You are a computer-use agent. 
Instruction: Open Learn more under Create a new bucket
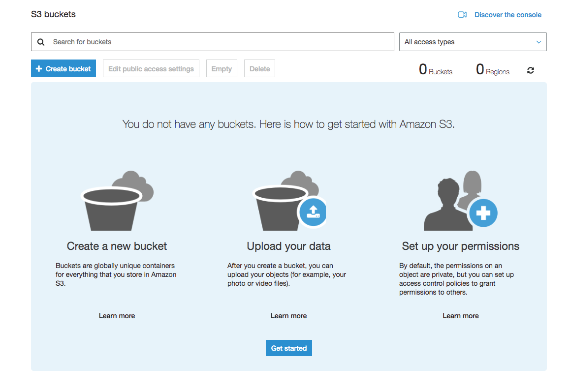pyautogui.click(x=117, y=316)
